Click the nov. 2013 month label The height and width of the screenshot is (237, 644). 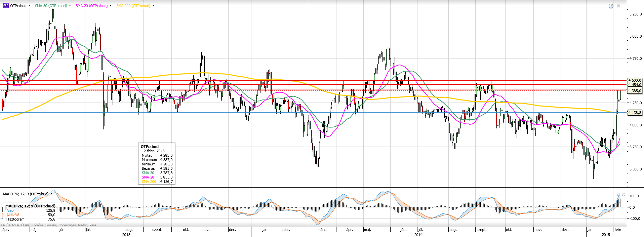(x=206, y=230)
